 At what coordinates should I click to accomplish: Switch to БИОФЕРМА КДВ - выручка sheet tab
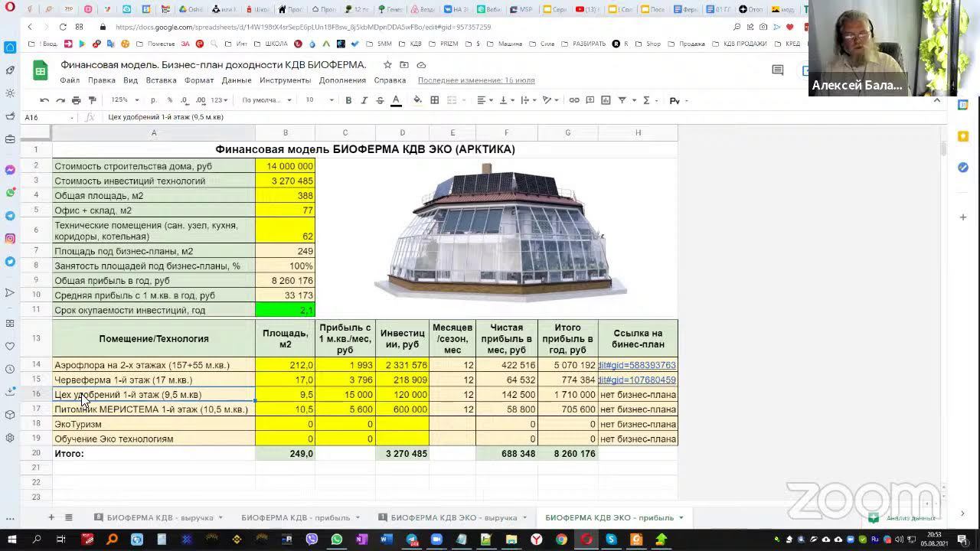(x=159, y=518)
